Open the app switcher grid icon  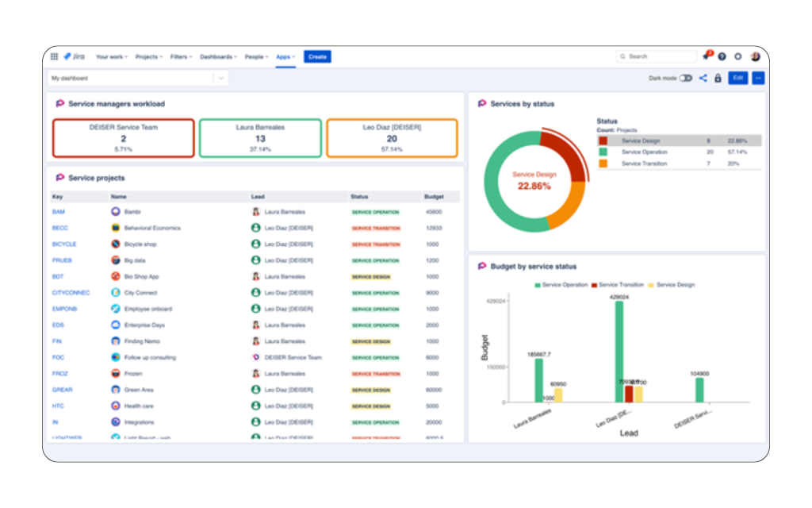[x=54, y=56]
